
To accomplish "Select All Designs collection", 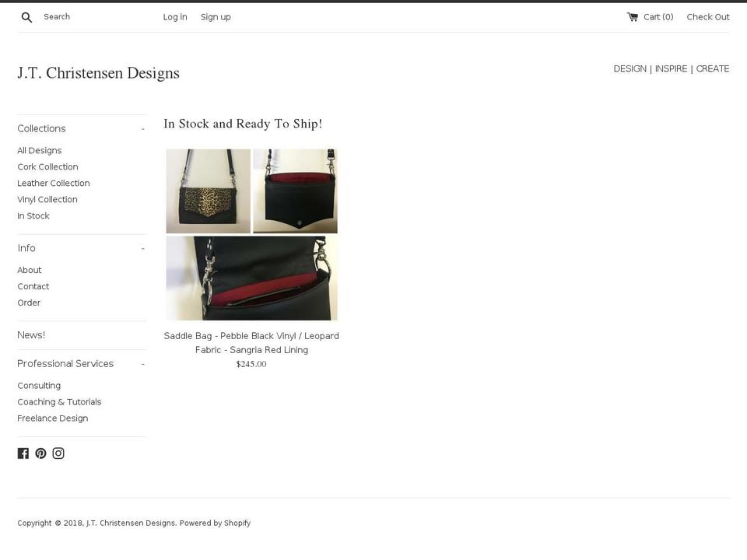I will click(40, 150).
